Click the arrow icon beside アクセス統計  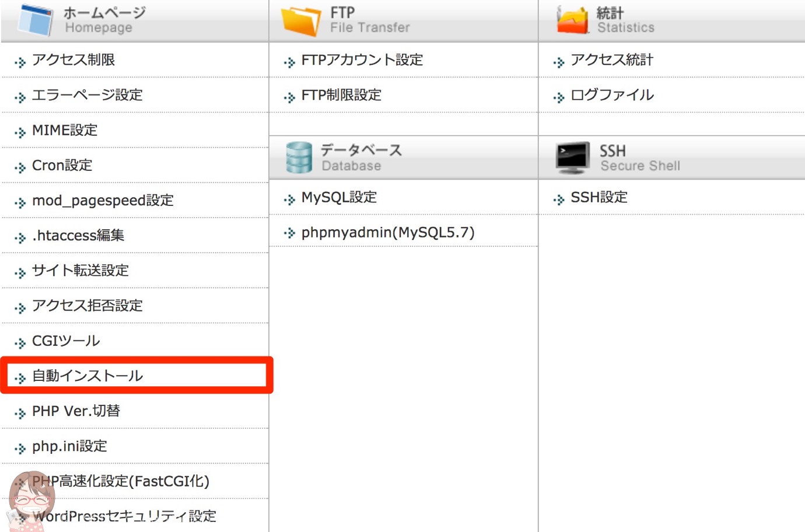pos(559,62)
